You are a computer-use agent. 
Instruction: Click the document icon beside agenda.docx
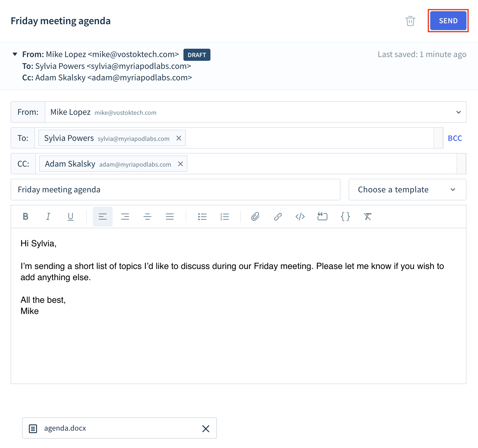(33, 428)
